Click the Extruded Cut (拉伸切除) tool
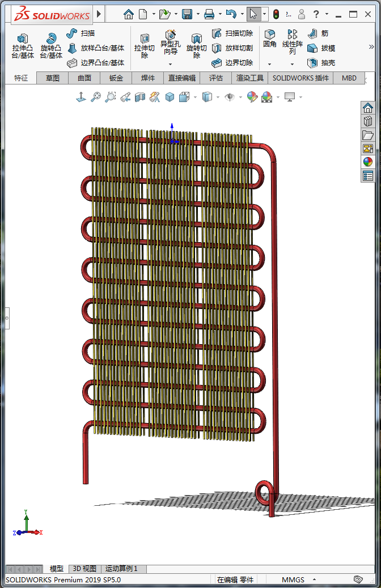This screenshot has width=381, height=588. pyautogui.click(x=145, y=46)
